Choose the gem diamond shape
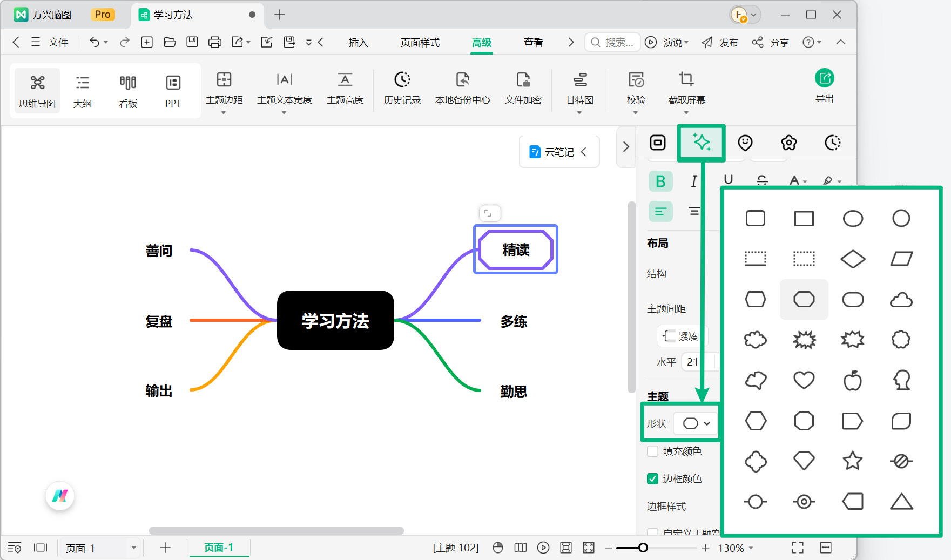951x560 pixels. (804, 461)
